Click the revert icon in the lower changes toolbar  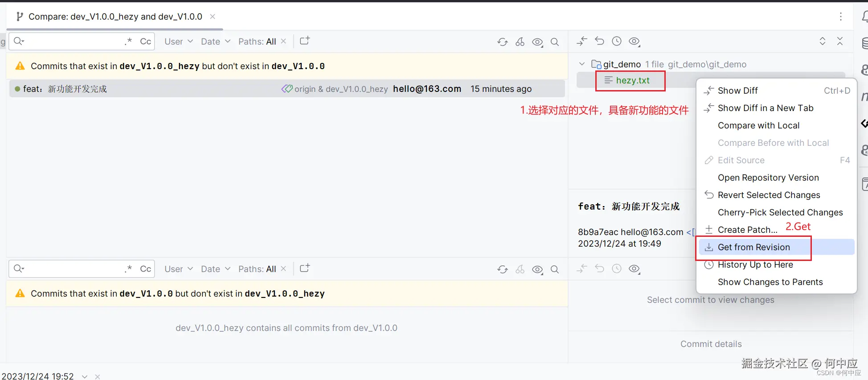tap(599, 269)
